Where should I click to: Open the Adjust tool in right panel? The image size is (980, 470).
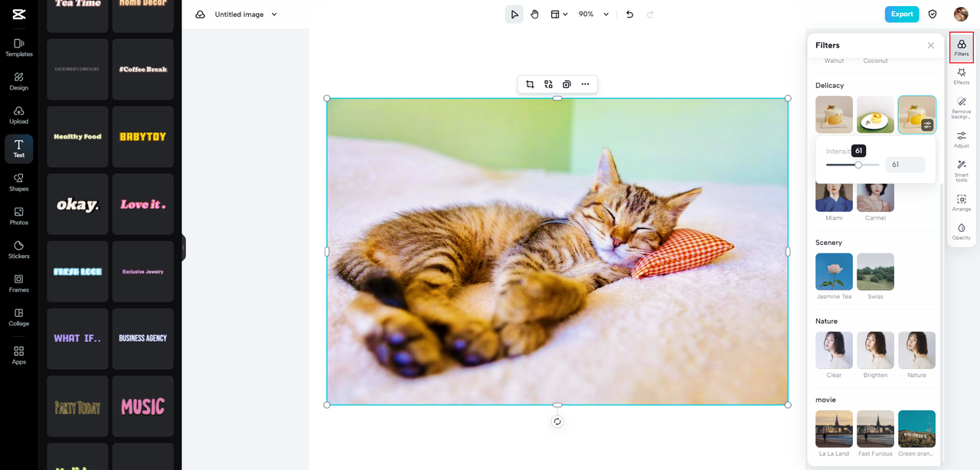962,139
